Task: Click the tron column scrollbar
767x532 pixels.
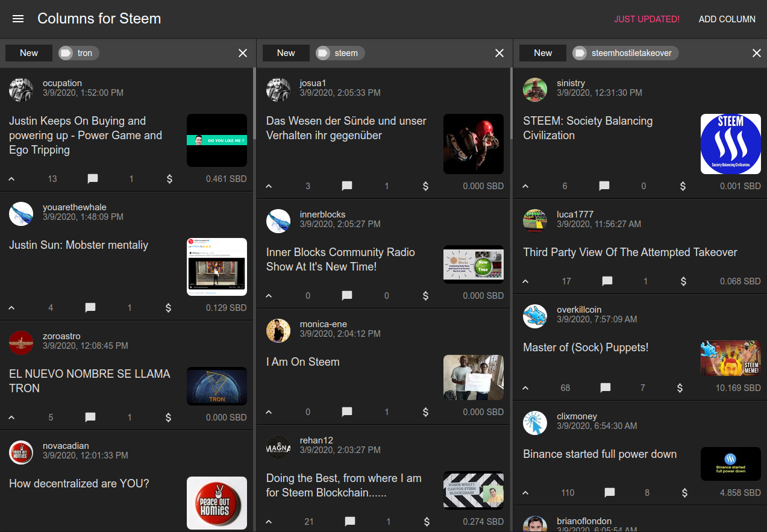Action: coord(254,104)
